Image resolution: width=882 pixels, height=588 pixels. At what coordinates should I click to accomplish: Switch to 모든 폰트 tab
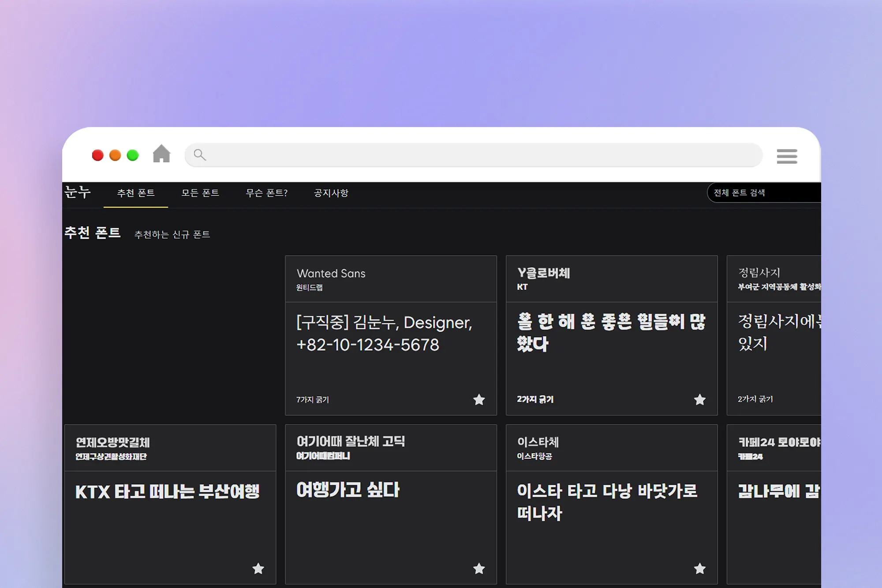pos(200,193)
